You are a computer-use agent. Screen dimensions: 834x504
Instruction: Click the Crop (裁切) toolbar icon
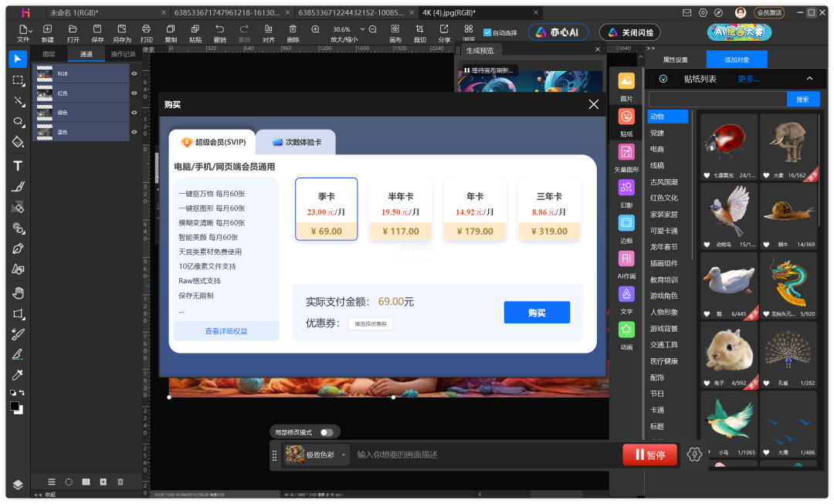point(419,32)
